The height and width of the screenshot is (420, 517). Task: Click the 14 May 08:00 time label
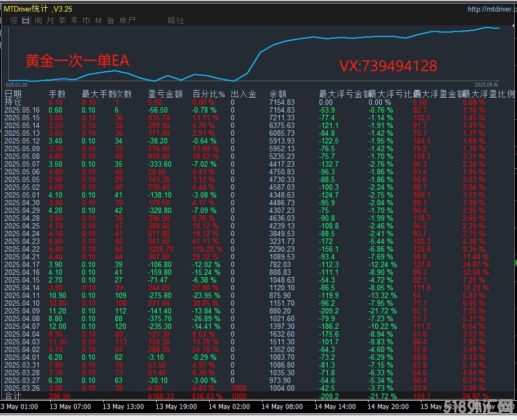pyautogui.click(x=282, y=406)
